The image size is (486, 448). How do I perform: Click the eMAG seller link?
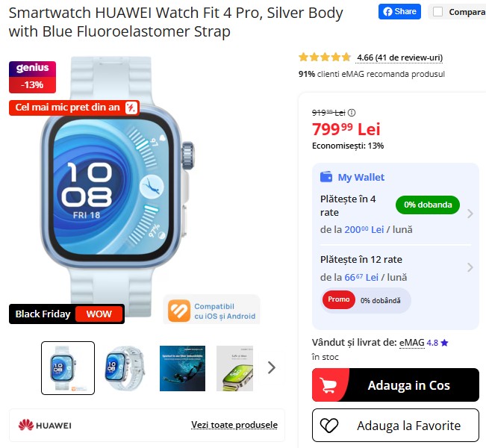[x=412, y=343]
